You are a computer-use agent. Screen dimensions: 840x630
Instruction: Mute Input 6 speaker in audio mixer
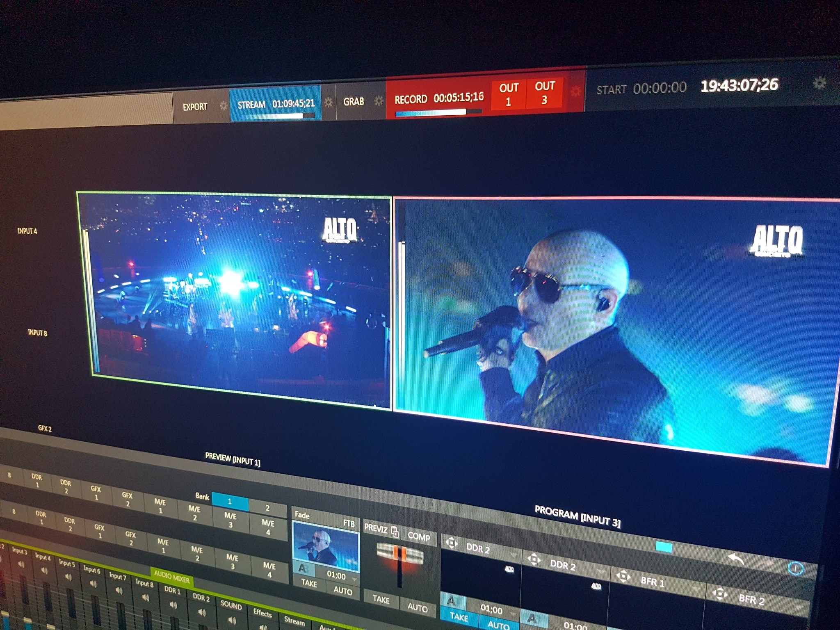pos(93,584)
